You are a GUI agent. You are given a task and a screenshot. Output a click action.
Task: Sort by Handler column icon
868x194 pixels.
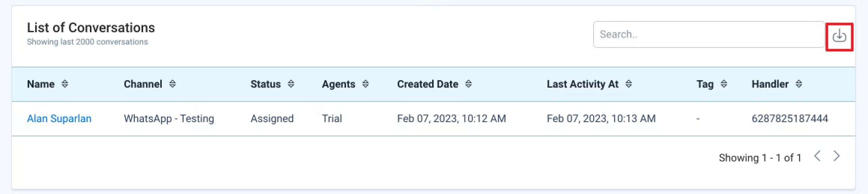(799, 84)
